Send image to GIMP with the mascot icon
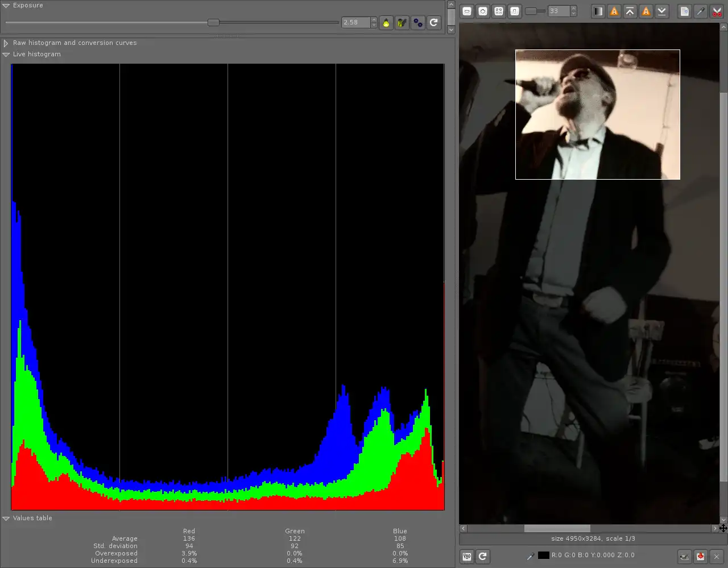The width and height of the screenshot is (728, 568). [x=685, y=556]
